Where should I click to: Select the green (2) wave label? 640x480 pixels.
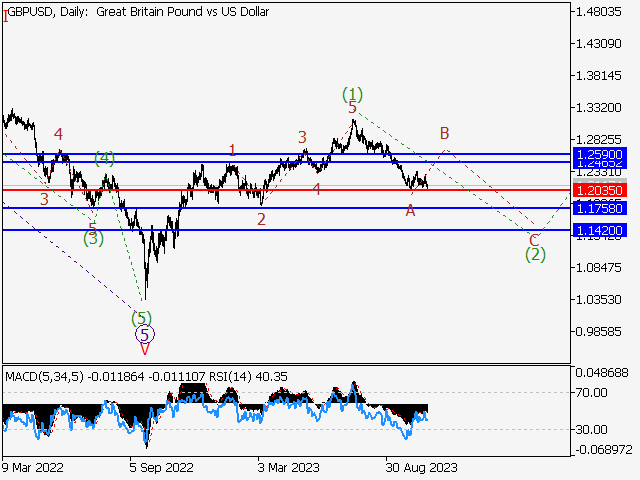[535, 254]
